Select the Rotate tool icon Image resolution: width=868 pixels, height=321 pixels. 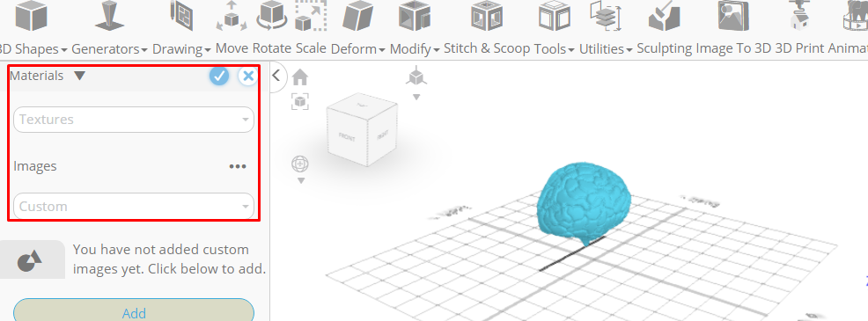click(x=271, y=16)
